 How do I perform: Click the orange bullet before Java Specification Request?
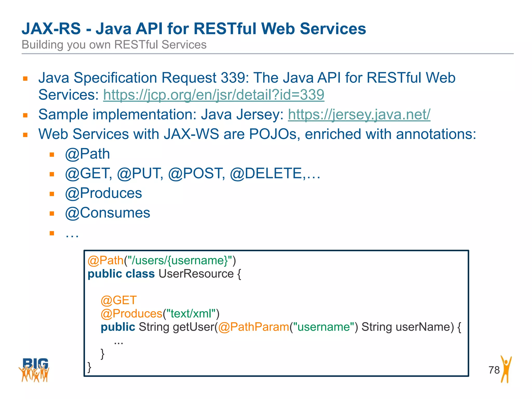(x=25, y=78)
